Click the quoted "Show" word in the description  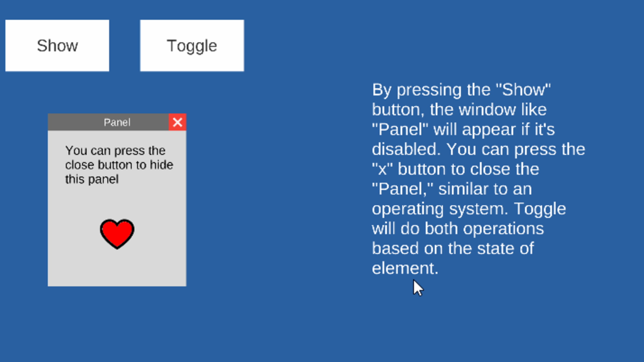[523, 90]
